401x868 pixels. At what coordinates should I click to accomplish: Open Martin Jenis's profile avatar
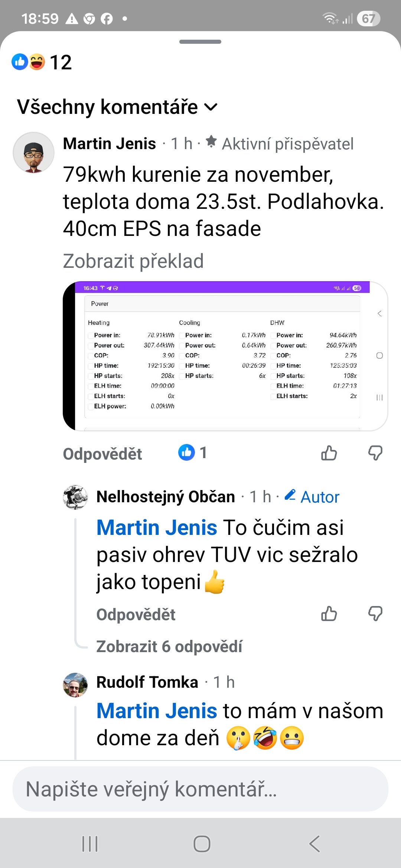pyautogui.click(x=34, y=153)
